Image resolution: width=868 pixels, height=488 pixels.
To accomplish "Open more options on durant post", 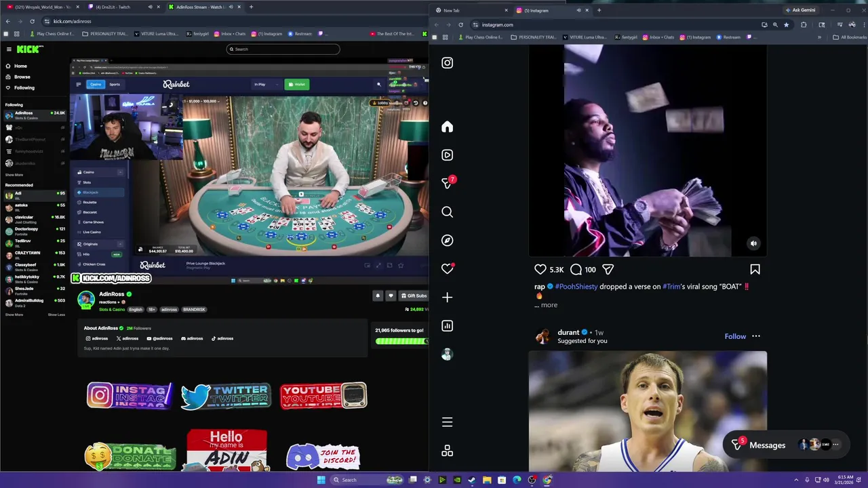I will (756, 336).
